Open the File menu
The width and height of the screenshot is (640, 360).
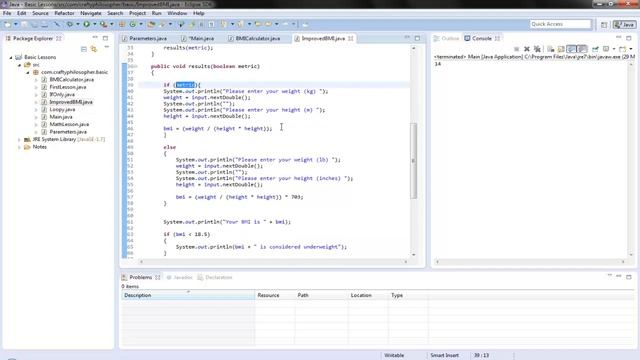(x=7, y=13)
